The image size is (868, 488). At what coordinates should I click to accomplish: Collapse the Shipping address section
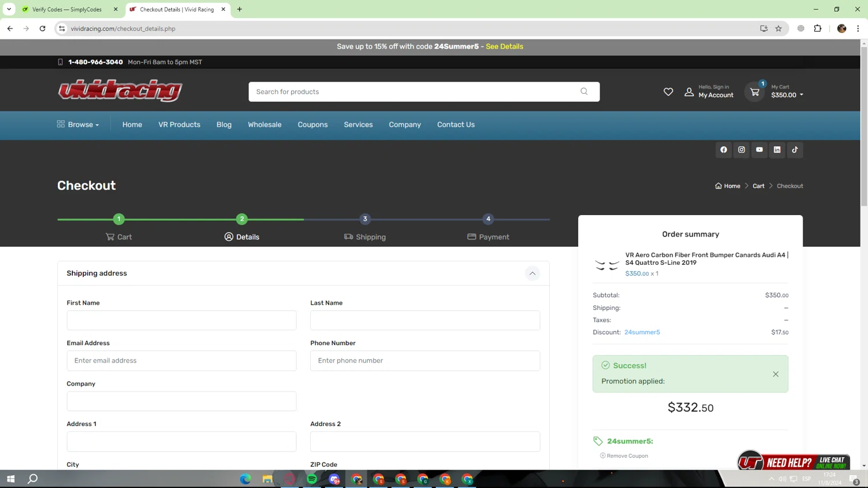(x=532, y=273)
